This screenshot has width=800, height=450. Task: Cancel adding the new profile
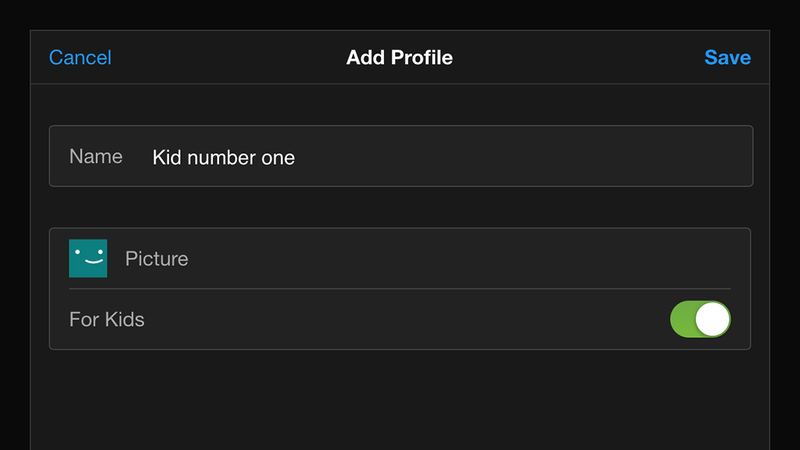(80, 58)
